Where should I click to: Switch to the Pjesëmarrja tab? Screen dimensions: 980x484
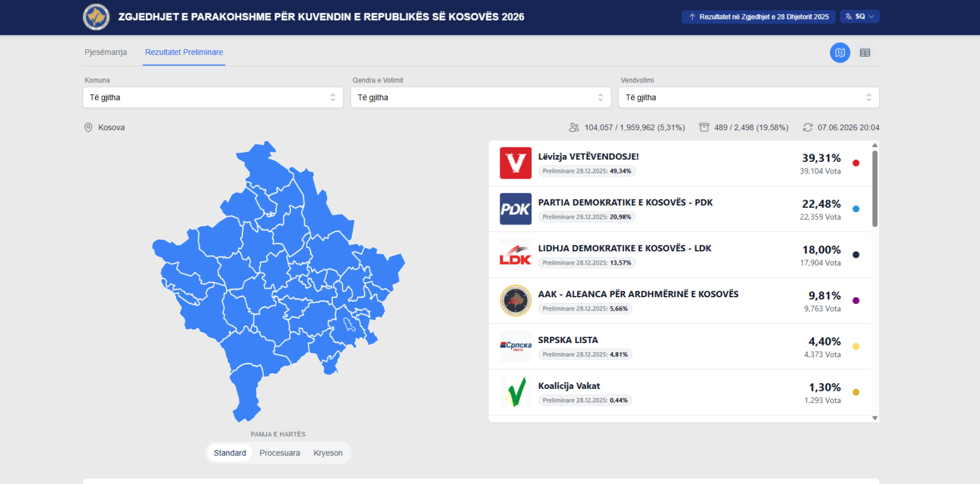pos(106,52)
